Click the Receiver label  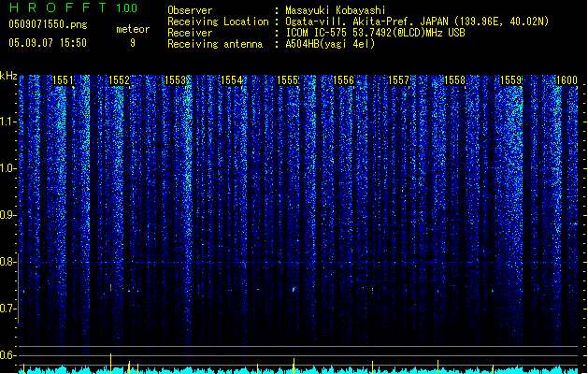(x=190, y=33)
